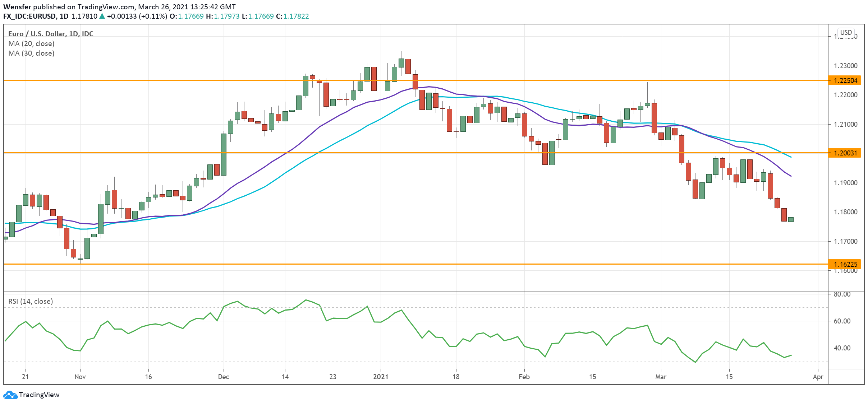Click the green up-arrow price change icon
The height and width of the screenshot is (405, 868).
[x=102, y=16]
